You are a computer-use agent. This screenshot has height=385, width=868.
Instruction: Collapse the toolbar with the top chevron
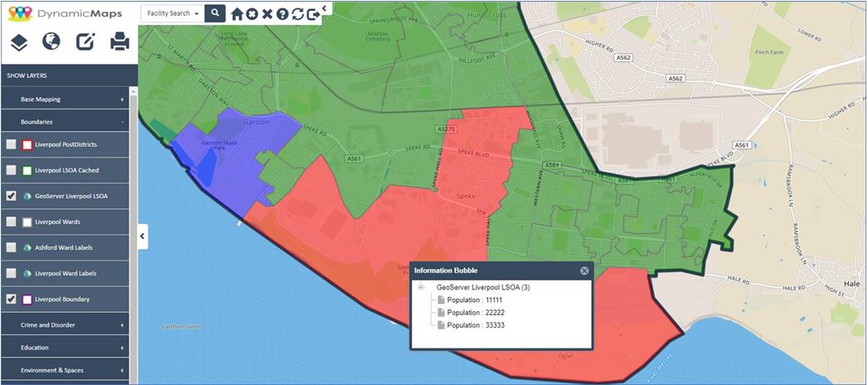(x=324, y=7)
